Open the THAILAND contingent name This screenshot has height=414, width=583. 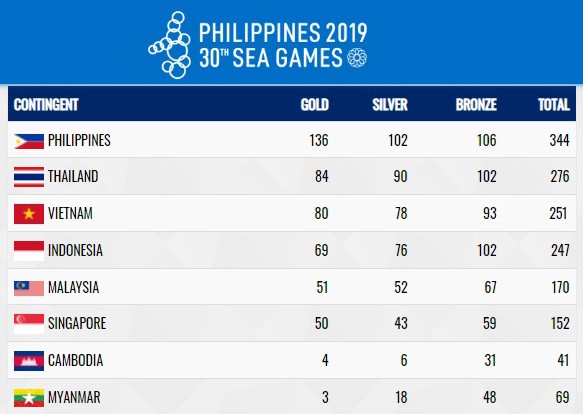73,176
